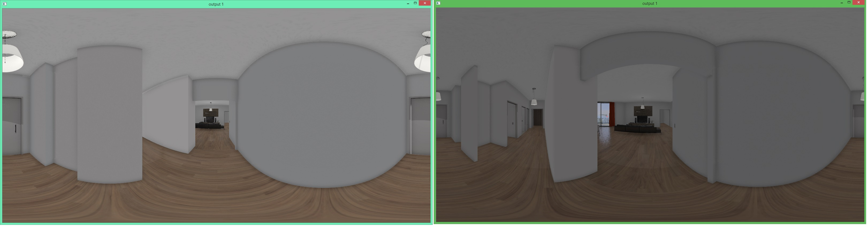Screen dimensions: 868x227
Task: Click the right window's 'output 1' title text
Action: tap(650, 3)
